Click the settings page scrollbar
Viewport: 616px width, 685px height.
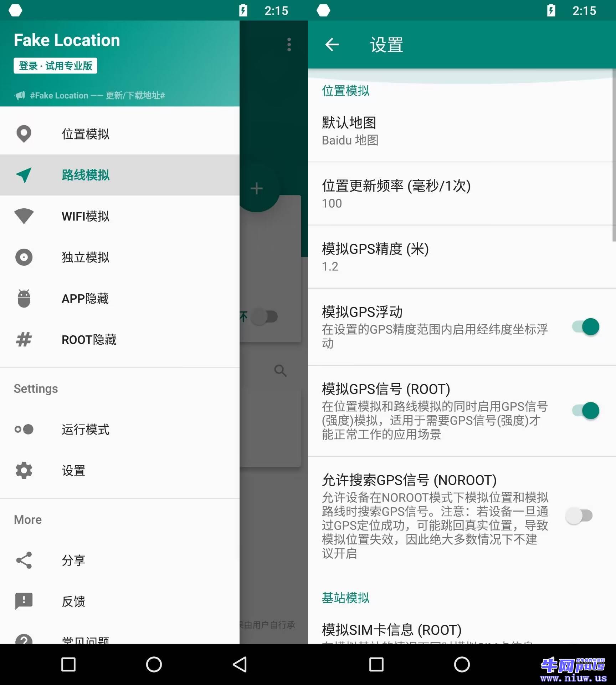pos(614,156)
